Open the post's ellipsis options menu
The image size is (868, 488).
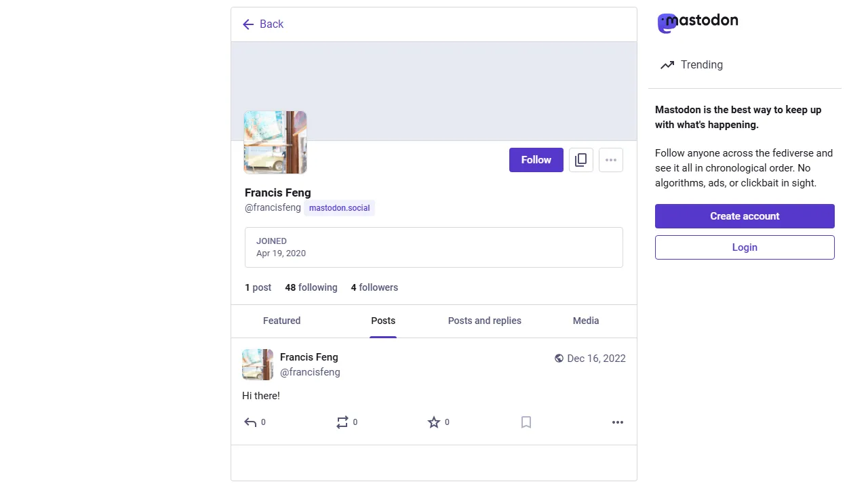(617, 422)
